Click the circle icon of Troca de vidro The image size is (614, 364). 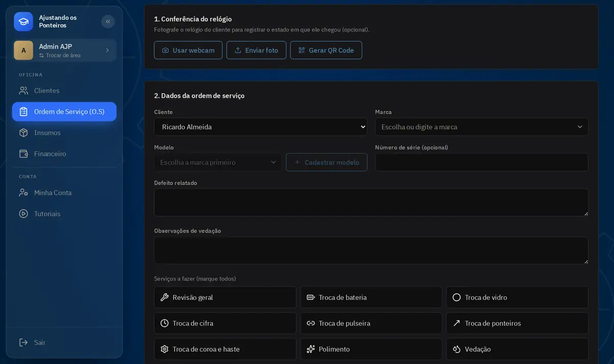pos(456,297)
